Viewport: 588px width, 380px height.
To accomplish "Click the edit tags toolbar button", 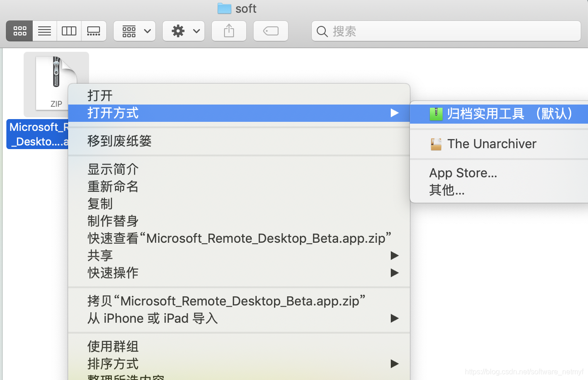I will tap(271, 31).
